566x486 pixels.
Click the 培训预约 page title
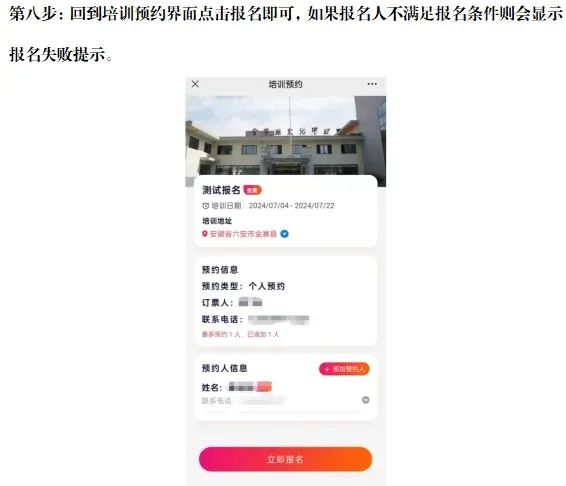pyautogui.click(x=285, y=84)
